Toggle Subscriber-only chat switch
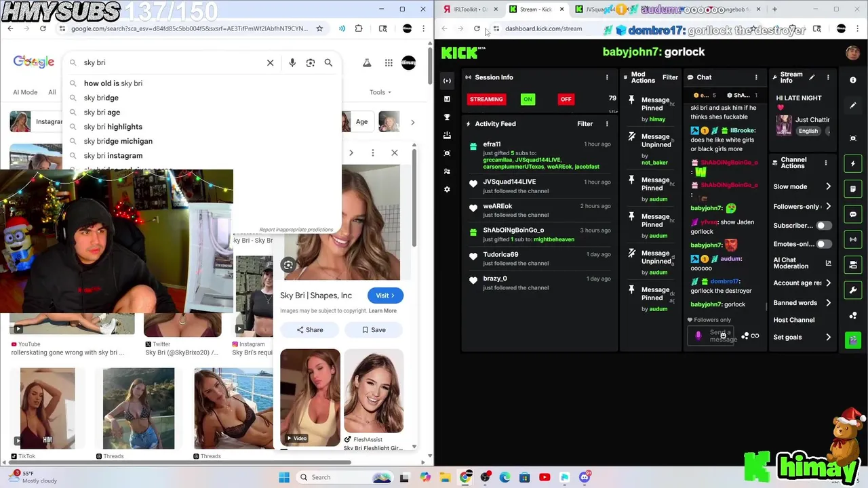This screenshot has height=488, width=868. click(823, 226)
